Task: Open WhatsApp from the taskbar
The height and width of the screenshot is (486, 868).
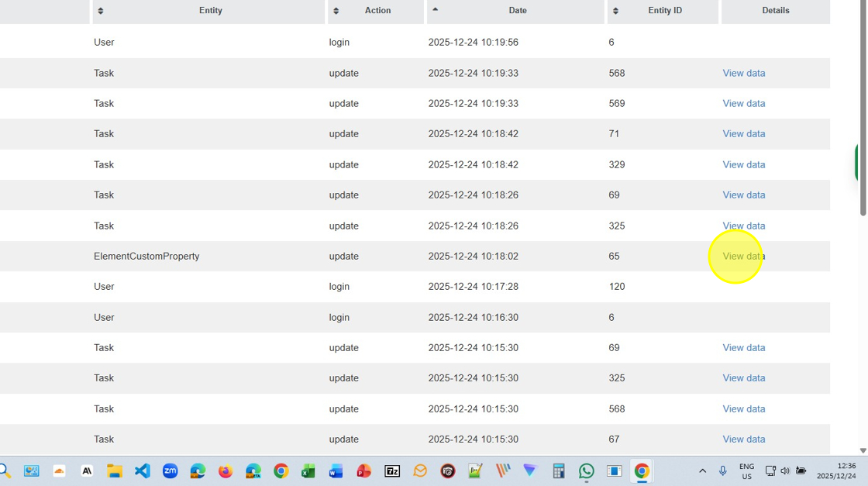Action: (587, 470)
